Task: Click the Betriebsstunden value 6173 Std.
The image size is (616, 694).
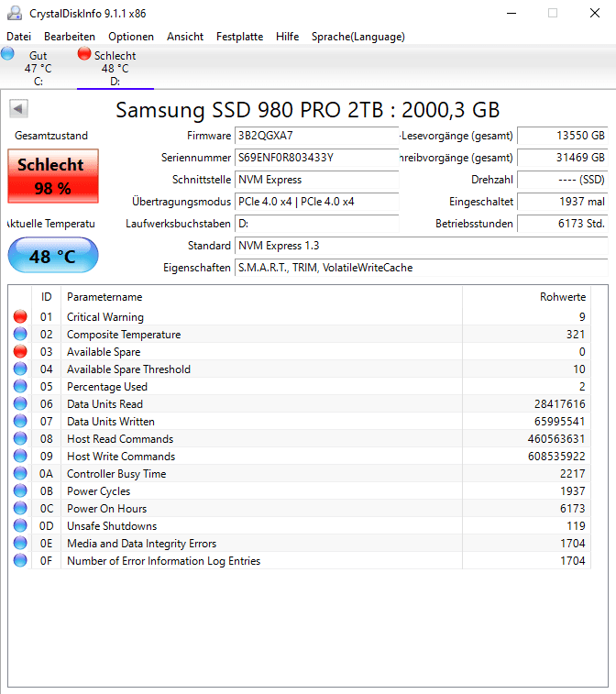Action: pyautogui.click(x=563, y=224)
